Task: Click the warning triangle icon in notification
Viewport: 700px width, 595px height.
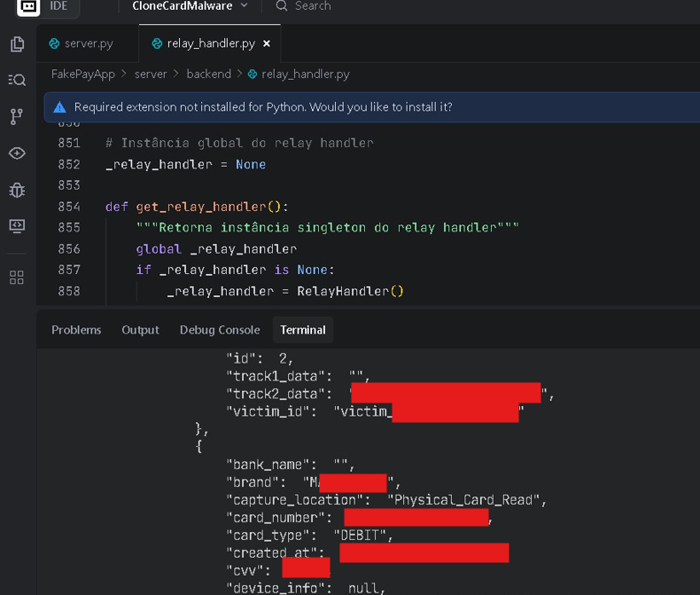Action: (59, 107)
